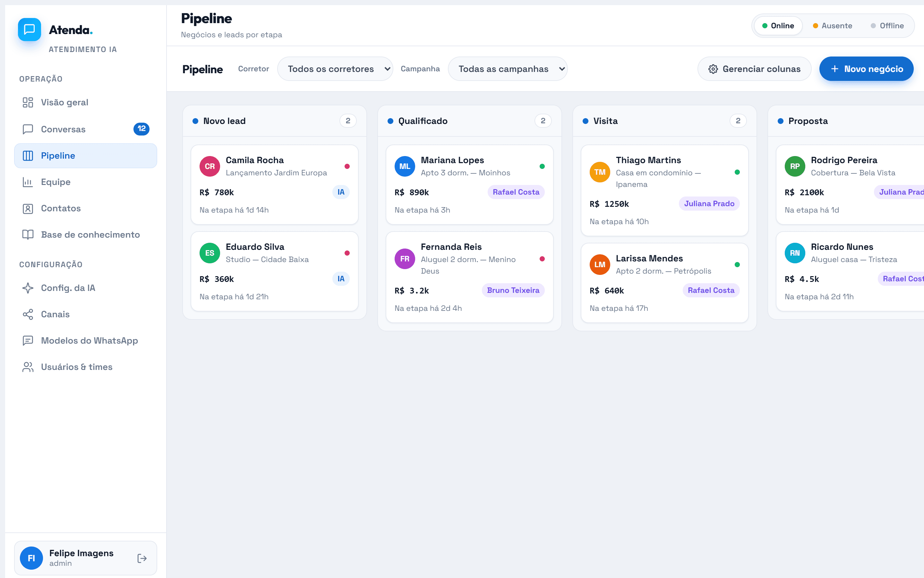Click the Novo lead column count badge
The image size is (924, 578).
click(348, 121)
